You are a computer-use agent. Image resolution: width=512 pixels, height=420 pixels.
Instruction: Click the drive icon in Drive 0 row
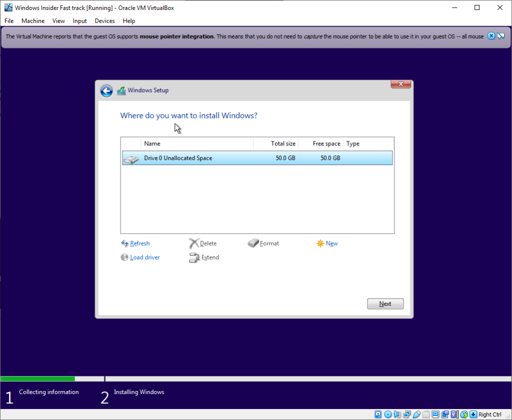pyautogui.click(x=131, y=159)
